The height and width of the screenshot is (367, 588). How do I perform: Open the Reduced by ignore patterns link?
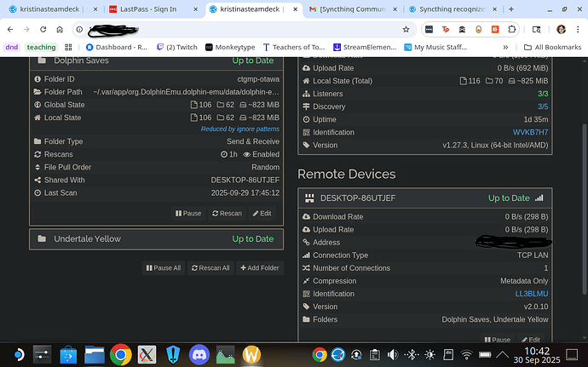[240, 129]
